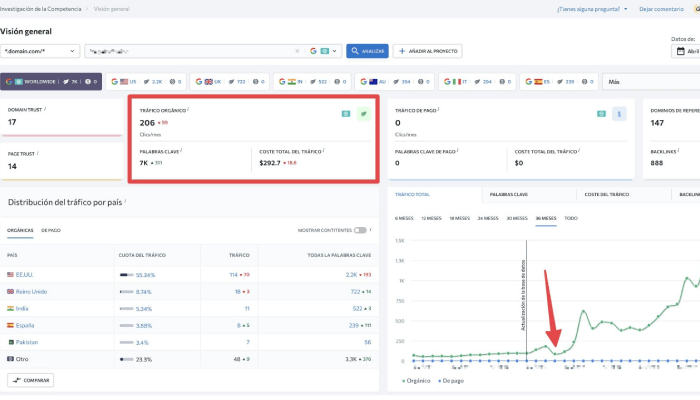The height and width of the screenshot is (400, 700).
Task: Open the Más regions dropdown
Action: click(x=651, y=82)
